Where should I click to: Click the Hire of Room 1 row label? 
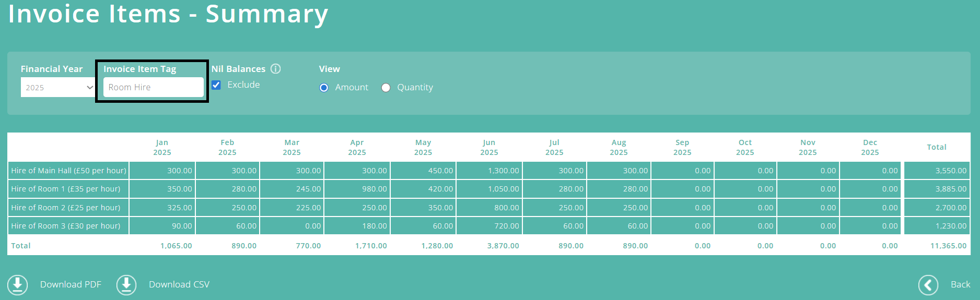66,189
